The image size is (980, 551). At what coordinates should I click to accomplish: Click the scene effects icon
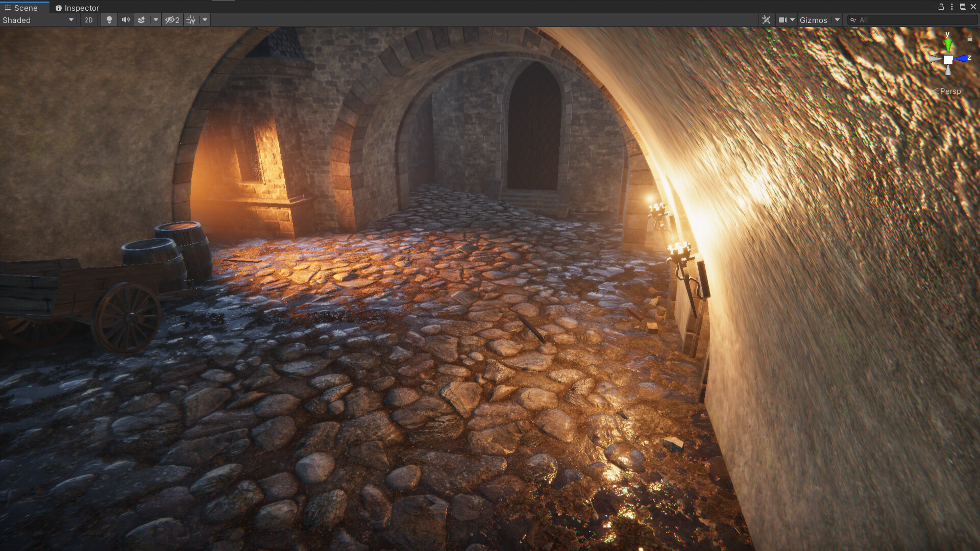click(x=141, y=20)
